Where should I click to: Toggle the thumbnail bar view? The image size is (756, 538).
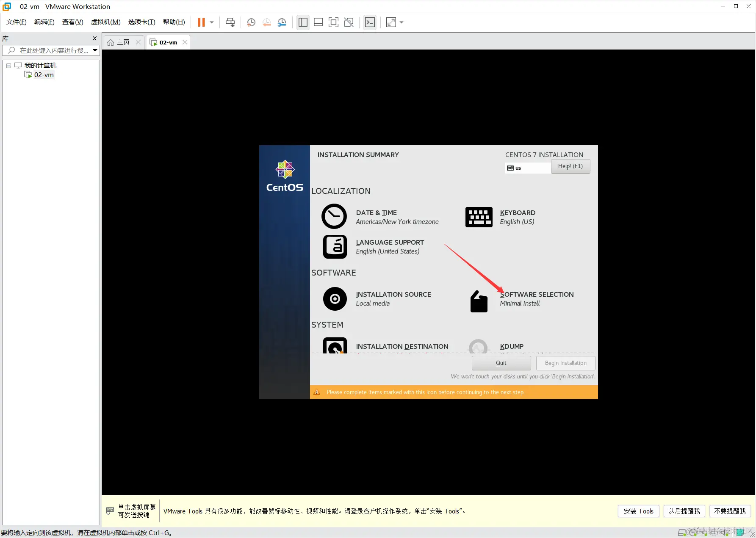point(318,22)
